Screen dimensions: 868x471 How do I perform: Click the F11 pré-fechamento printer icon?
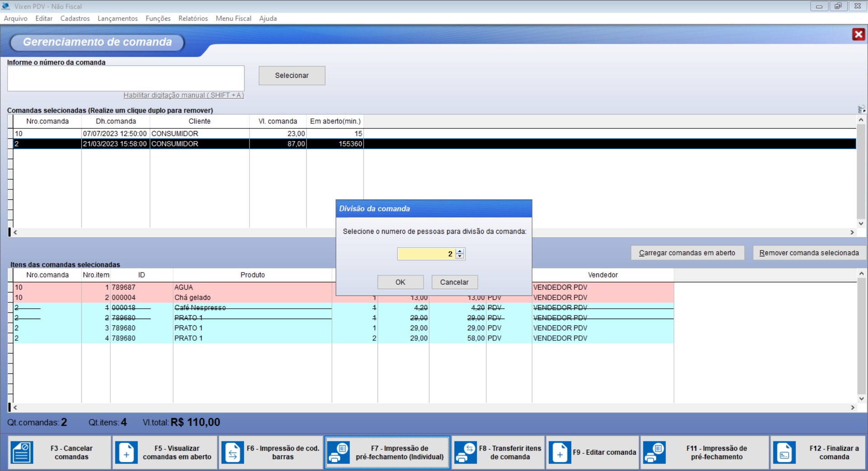[x=654, y=452]
